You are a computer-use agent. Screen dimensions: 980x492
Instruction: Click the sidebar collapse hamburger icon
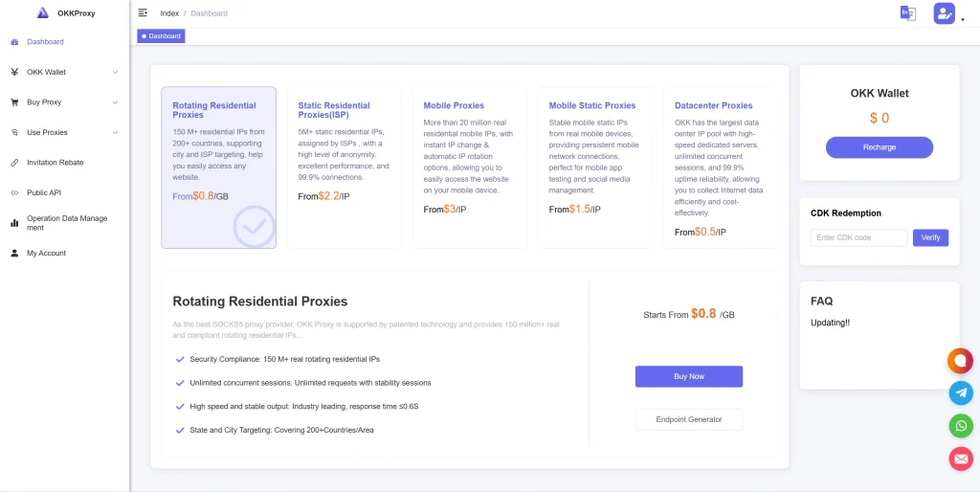(x=143, y=13)
